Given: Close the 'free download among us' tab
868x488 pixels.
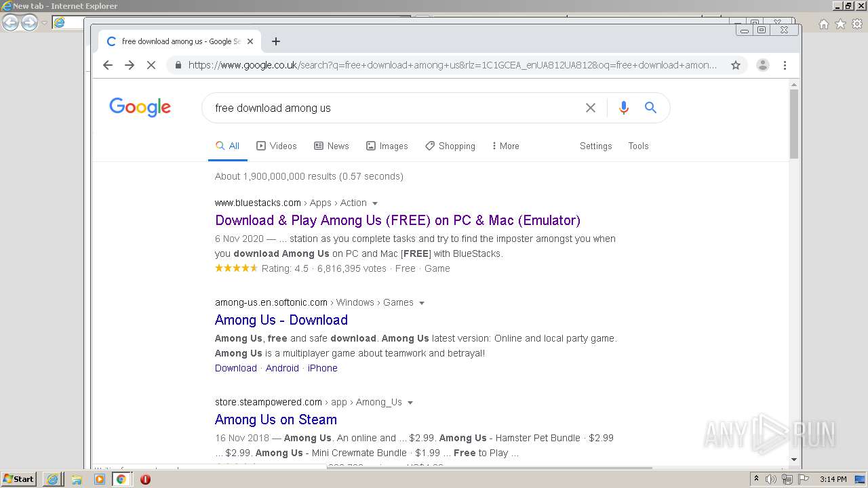Looking at the screenshot, I should [250, 41].
